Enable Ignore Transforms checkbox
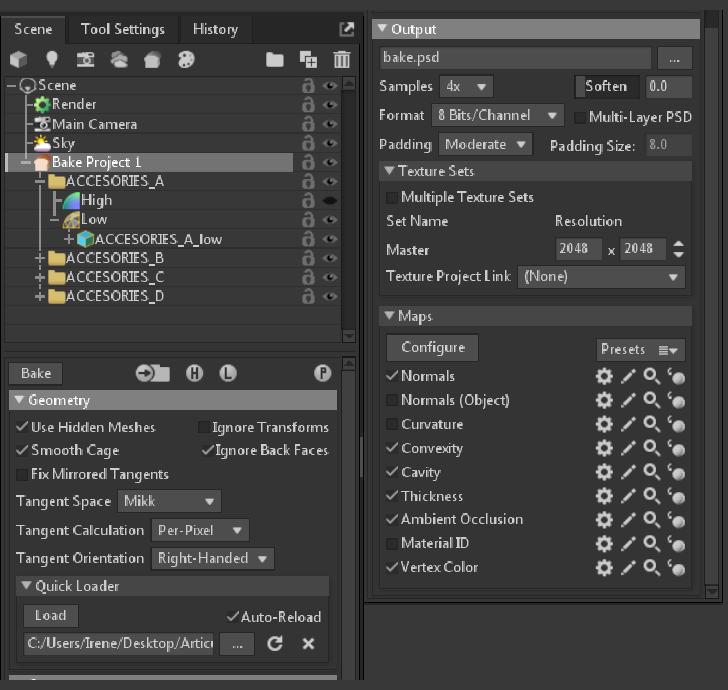 click(204, 427)
